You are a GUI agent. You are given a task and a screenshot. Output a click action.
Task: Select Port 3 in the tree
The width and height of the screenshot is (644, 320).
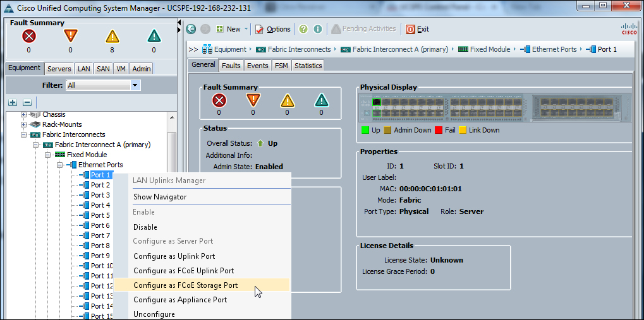click(100, 195)
